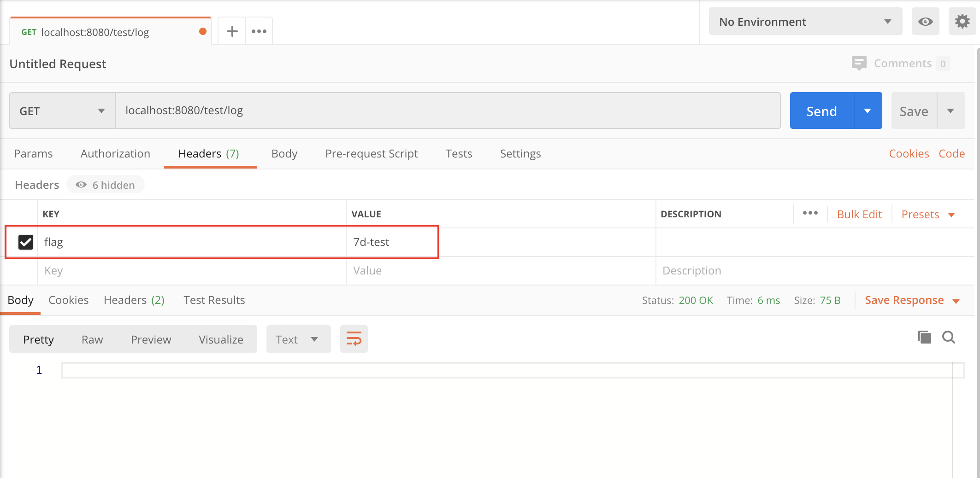Open the No Environment dropdown
The image size is (980, 478).
[x=805, y=22]
